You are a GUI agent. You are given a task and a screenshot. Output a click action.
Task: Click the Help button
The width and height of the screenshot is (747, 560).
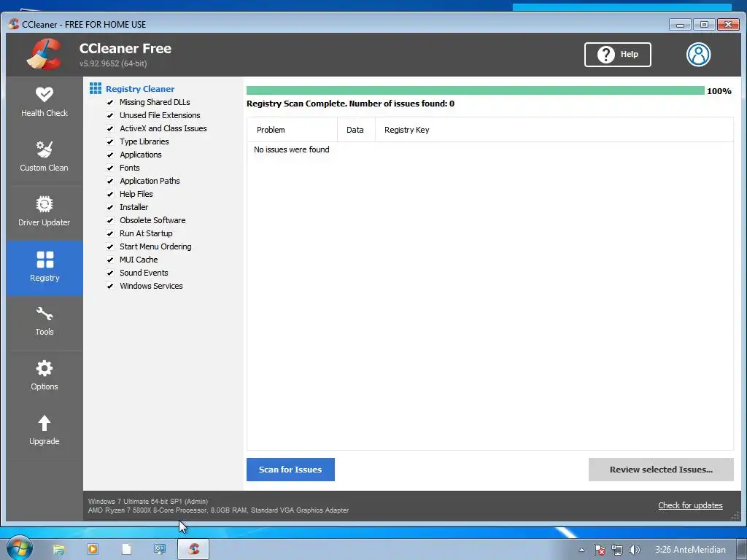617,54
